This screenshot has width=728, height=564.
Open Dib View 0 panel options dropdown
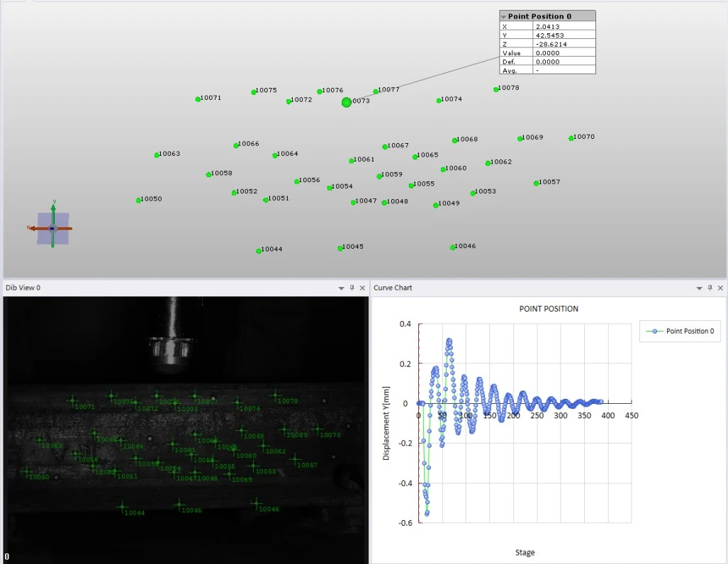[x=341, y=288]
